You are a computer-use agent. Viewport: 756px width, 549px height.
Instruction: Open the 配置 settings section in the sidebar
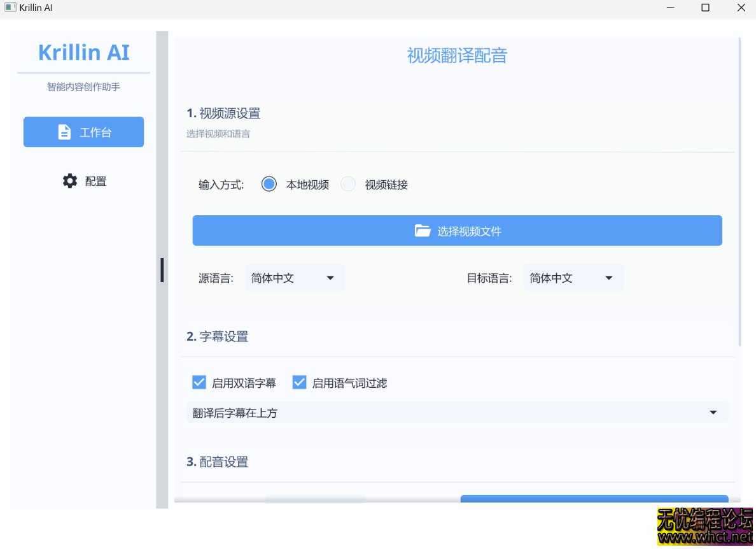pyautogui.click(x=83, y=180)
